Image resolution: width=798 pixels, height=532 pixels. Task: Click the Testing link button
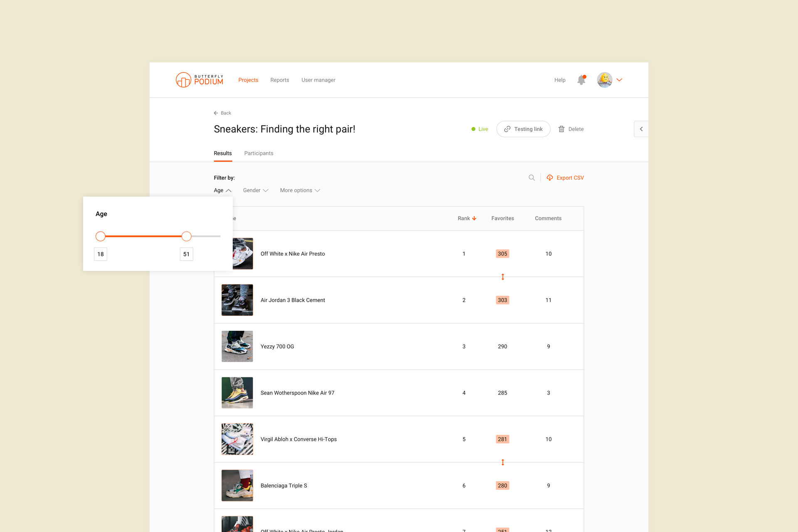pyautogui.click(x=523, y=129)
